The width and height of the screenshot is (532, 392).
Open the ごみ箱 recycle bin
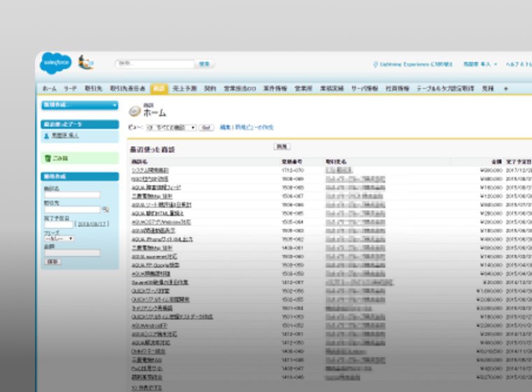(x=60, y=158)
